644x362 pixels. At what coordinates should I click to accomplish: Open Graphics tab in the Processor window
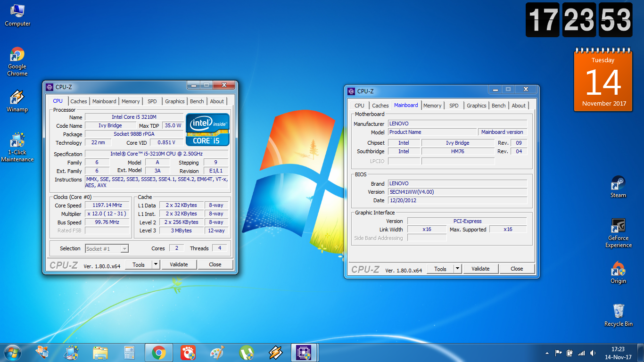point(175,101)
